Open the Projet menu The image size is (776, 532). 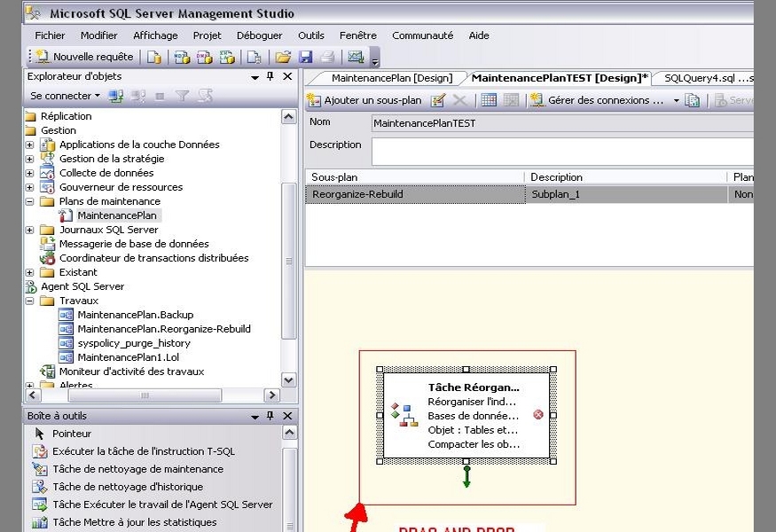point(208,35)
